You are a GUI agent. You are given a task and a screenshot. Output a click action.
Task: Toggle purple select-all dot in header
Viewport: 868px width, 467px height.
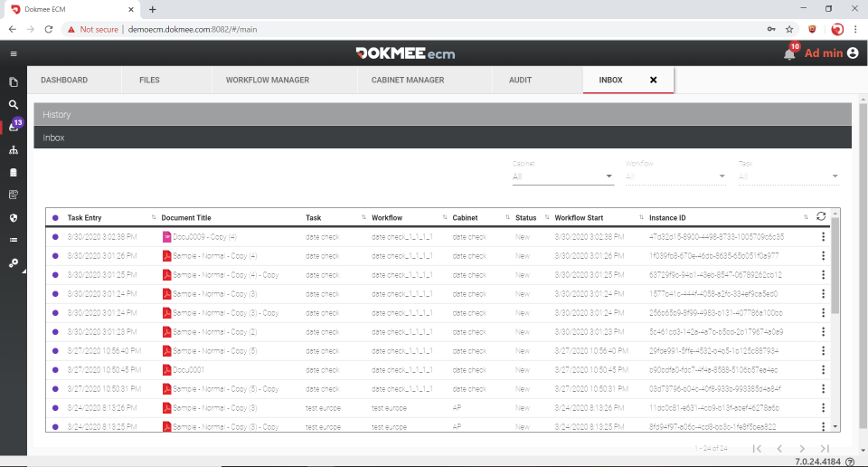pyautogui.click(x=55, y=218)
